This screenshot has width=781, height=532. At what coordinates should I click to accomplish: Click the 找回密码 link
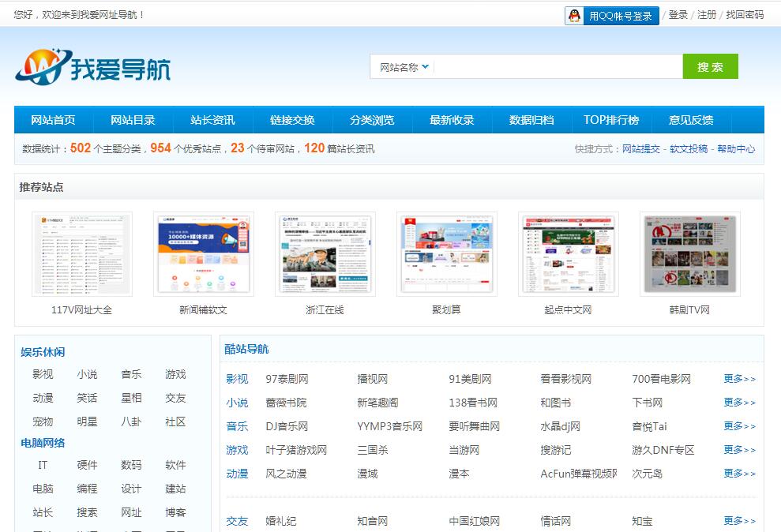[745, 15]
